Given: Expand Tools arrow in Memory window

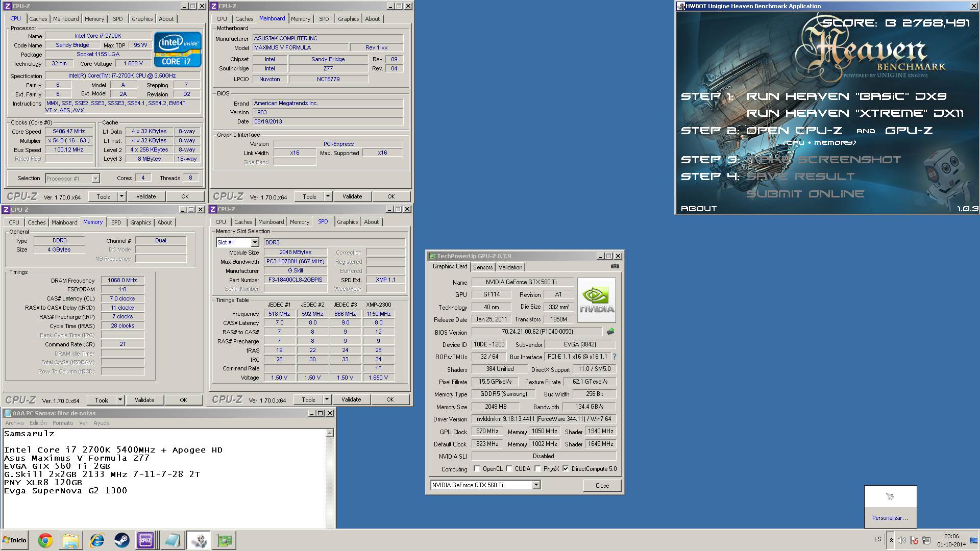Looking at the screenshot, I should tap(120, 400).
